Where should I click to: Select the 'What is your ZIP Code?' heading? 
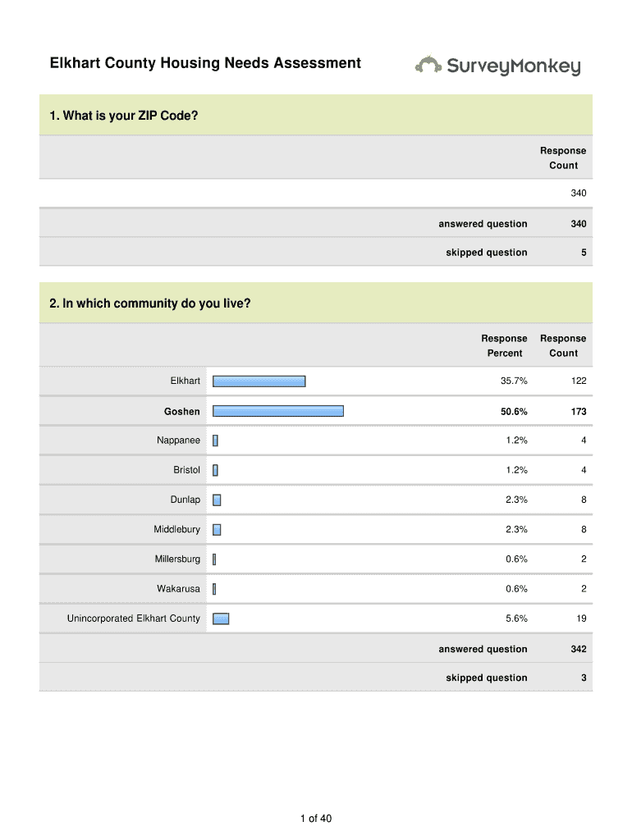(x=124, y=116)
